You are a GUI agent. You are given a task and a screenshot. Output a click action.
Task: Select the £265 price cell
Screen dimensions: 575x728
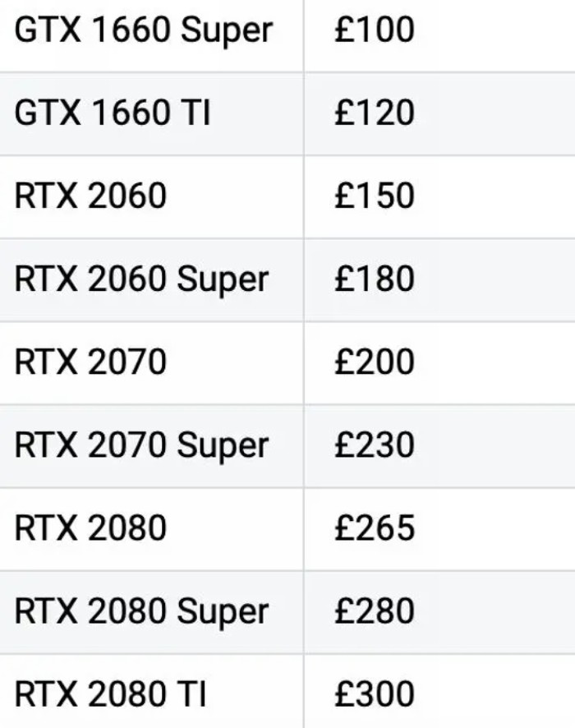[374, 528]
